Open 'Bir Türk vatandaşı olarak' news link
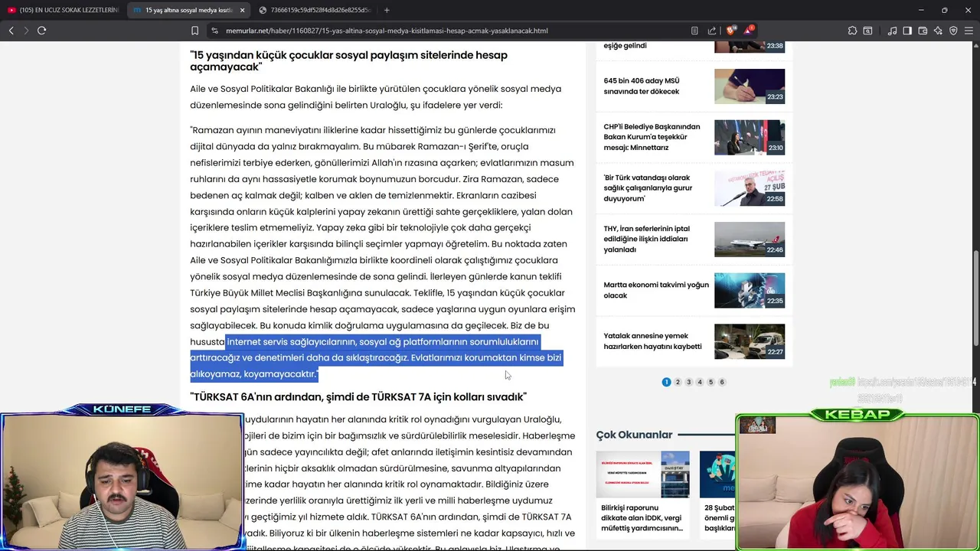Viewport: 980px width, 551px height. (x=648, y=188)
